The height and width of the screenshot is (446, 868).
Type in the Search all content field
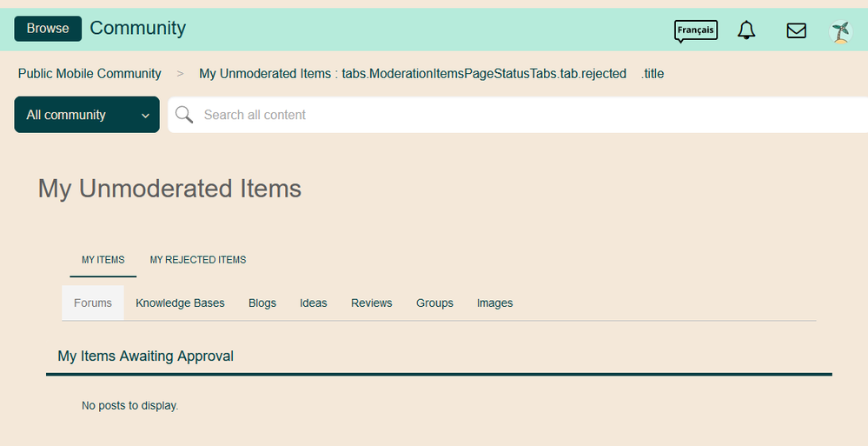tap(521, 115)
